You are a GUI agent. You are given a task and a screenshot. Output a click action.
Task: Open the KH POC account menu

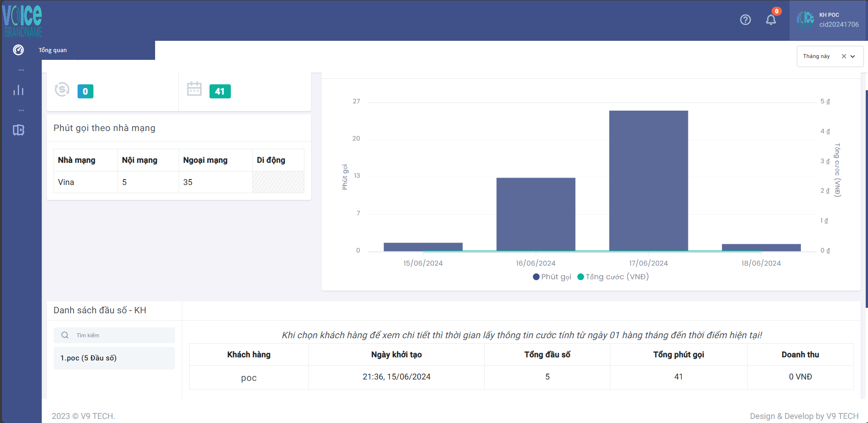(x=828, y=20)
